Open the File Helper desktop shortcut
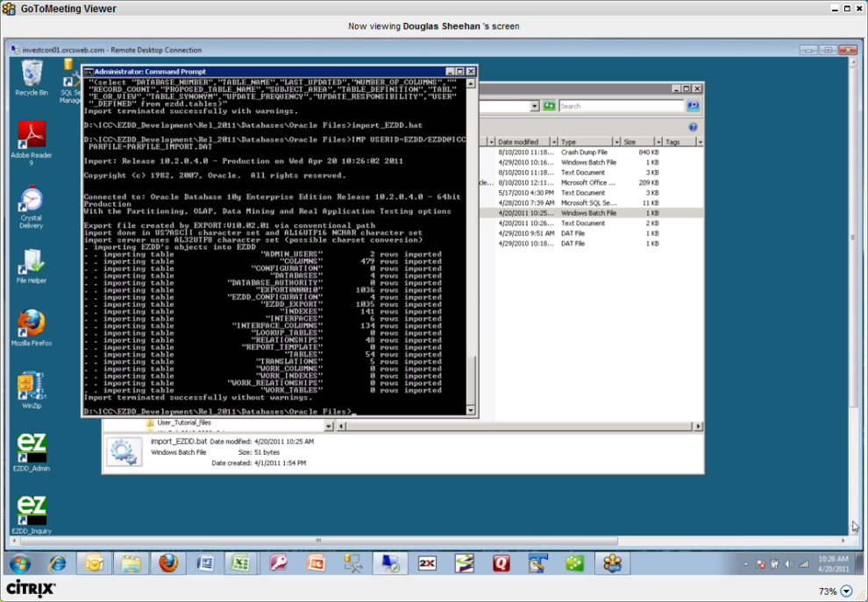The width and height of the screenshot is (868, 602). (x=32, y=262)
